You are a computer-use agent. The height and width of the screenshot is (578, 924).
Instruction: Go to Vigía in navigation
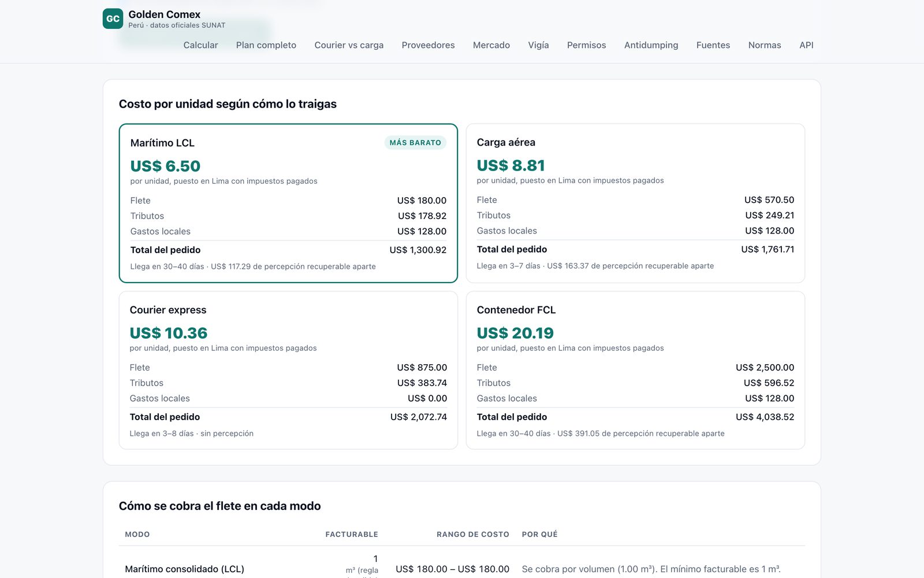tap(538, 45)
